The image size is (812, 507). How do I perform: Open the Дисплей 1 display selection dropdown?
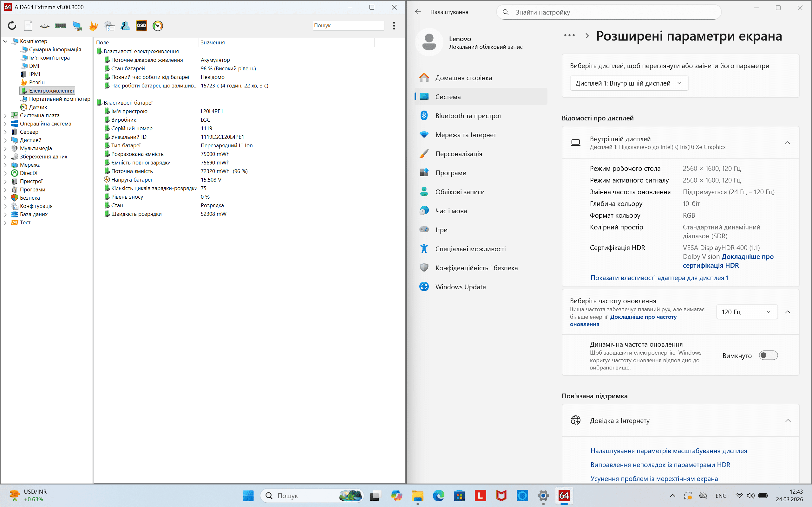(x=629, y=83)
